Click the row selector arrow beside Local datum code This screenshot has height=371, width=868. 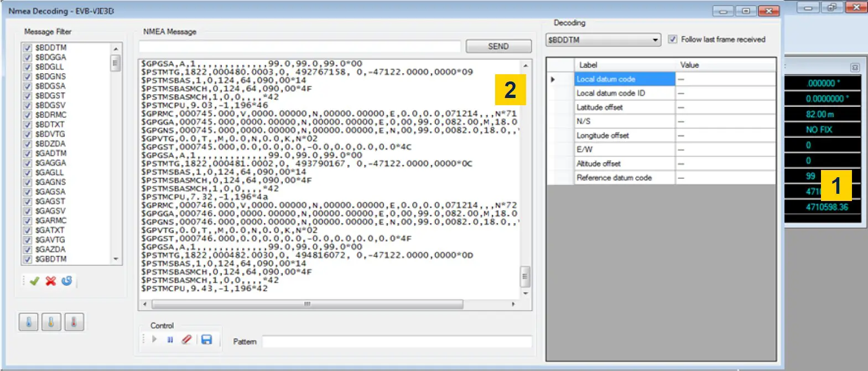coord(553,80)
